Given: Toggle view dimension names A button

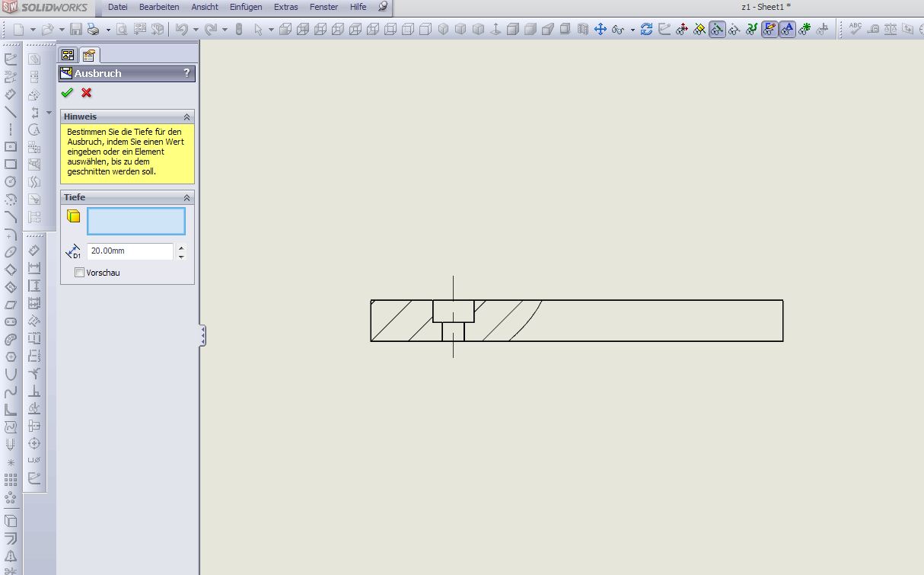Looking at the screenshot, I should click(787, 30).
